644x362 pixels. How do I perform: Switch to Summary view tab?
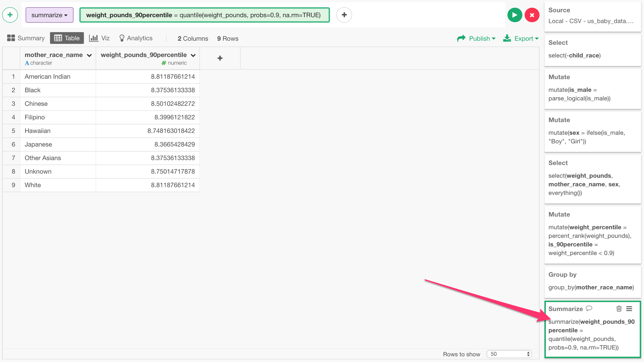pos(26,38)
